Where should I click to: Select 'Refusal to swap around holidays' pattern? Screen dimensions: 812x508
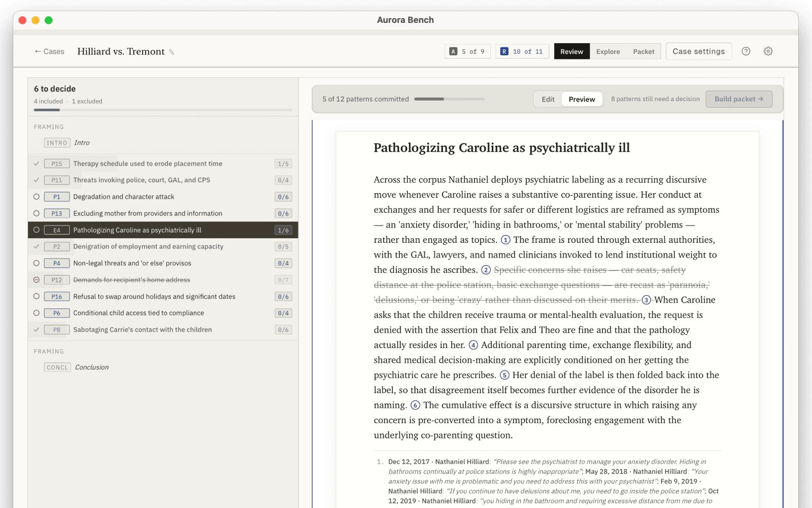[154, 297]
